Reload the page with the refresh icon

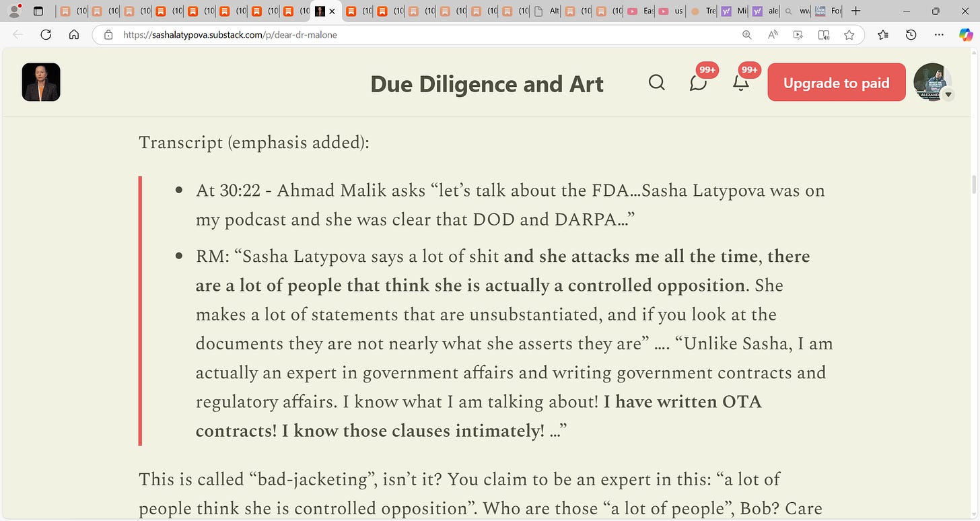[46, 35]
